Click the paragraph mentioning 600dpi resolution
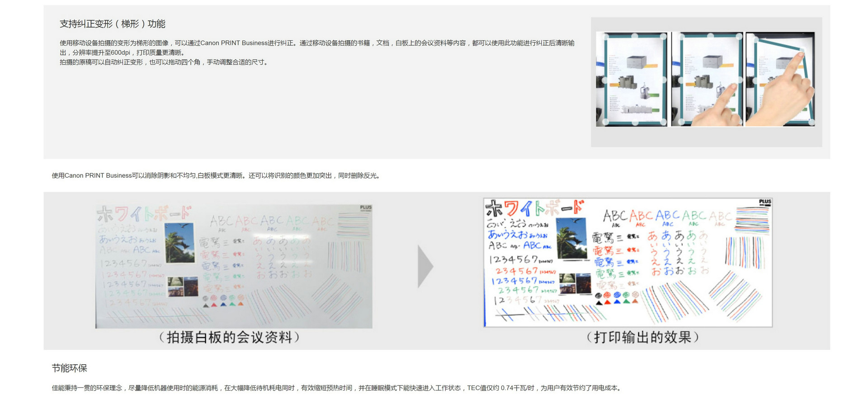868x405 pixels. [316, 47]
